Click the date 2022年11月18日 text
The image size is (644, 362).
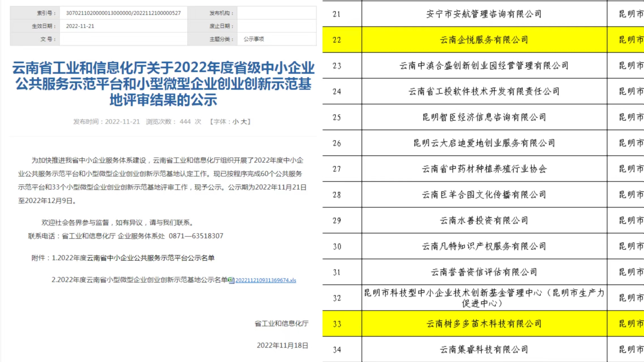(x=282, y=345)
